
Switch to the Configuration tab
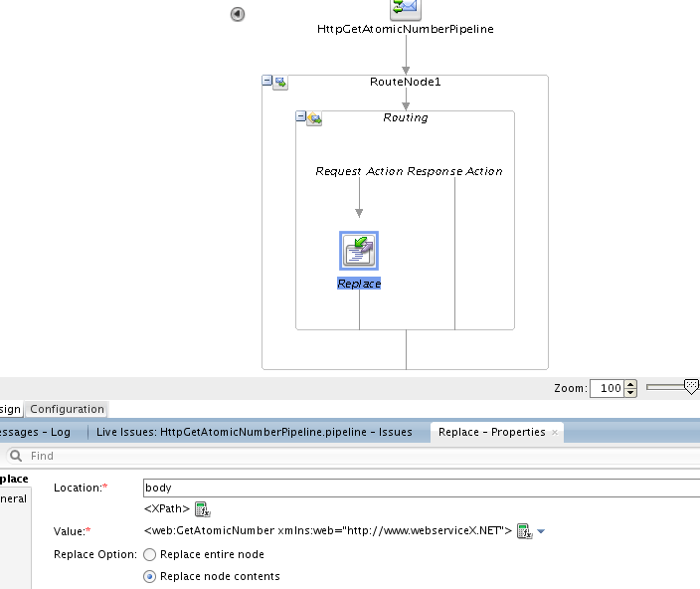(67, 409)
